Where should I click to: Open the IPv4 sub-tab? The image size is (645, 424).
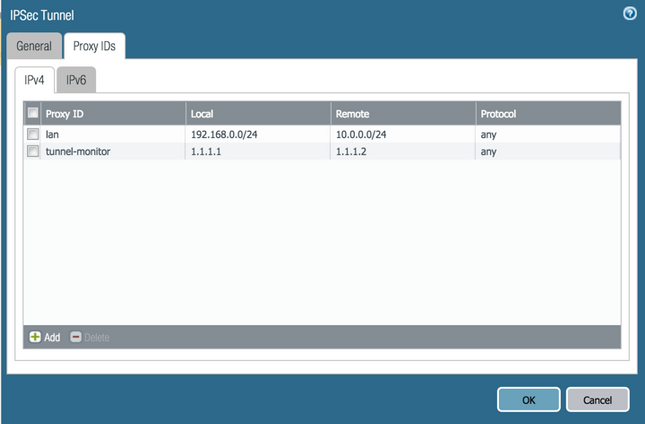(x=34, y=80)
